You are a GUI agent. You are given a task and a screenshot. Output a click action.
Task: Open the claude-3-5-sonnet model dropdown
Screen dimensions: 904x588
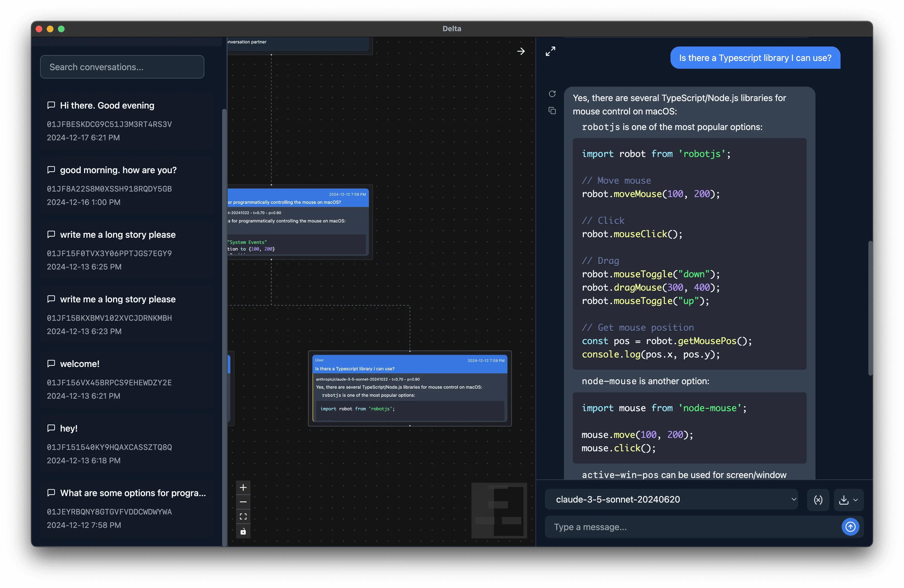(672, 499)
